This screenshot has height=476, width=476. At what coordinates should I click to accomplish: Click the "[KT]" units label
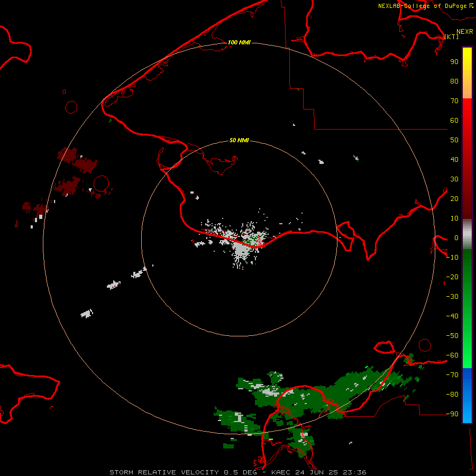(x=452, y=36)
